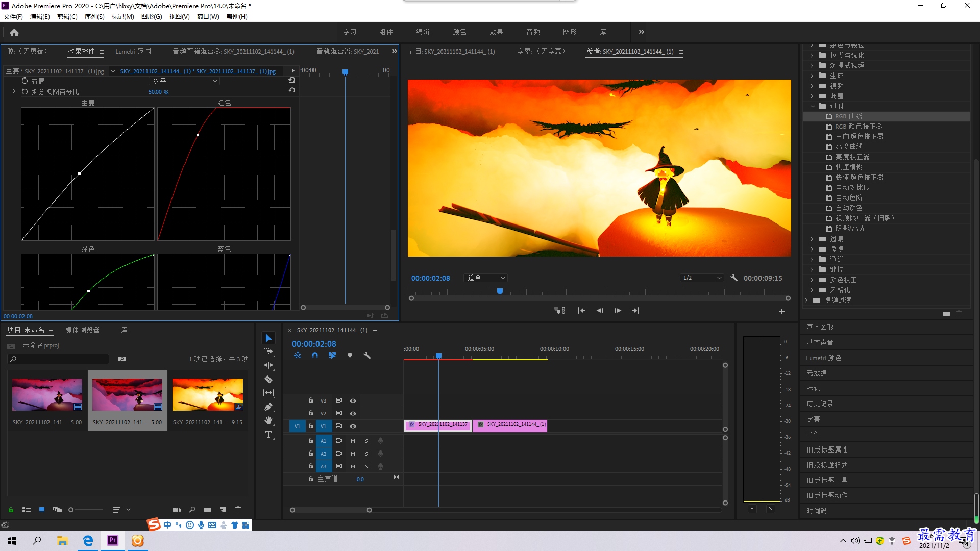Select the Track Select Forward tool

[x=268, y=352]
